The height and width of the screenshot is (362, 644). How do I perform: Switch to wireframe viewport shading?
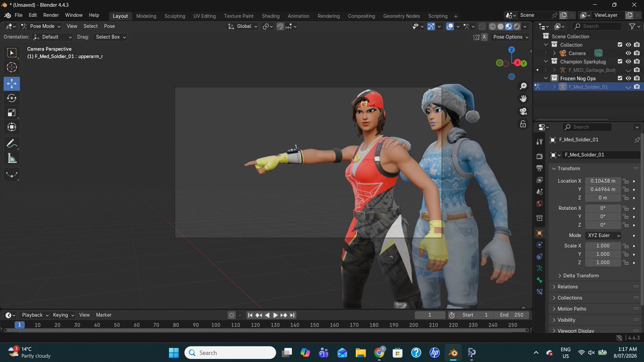pyautogui.click(x=492, y=26)
